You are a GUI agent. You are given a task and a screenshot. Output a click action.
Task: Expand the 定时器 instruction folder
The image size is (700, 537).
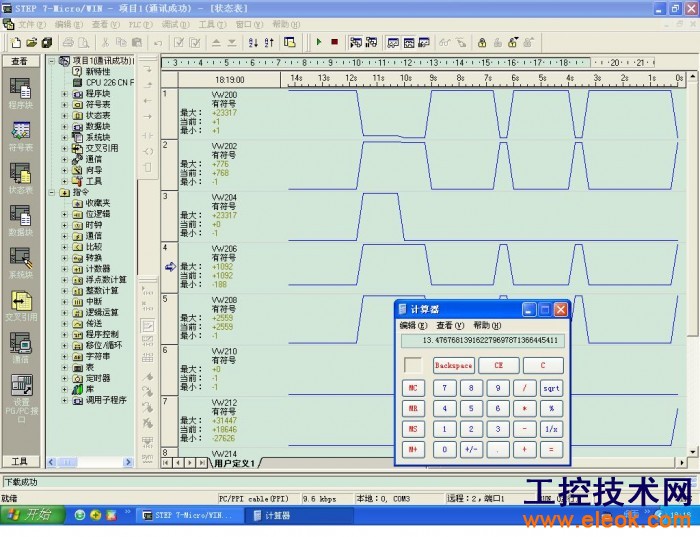pyautogui.click(x=64, y=378)
